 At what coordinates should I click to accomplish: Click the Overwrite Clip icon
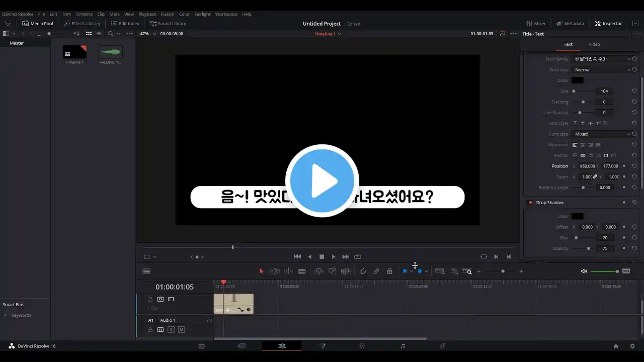[332, 271]
